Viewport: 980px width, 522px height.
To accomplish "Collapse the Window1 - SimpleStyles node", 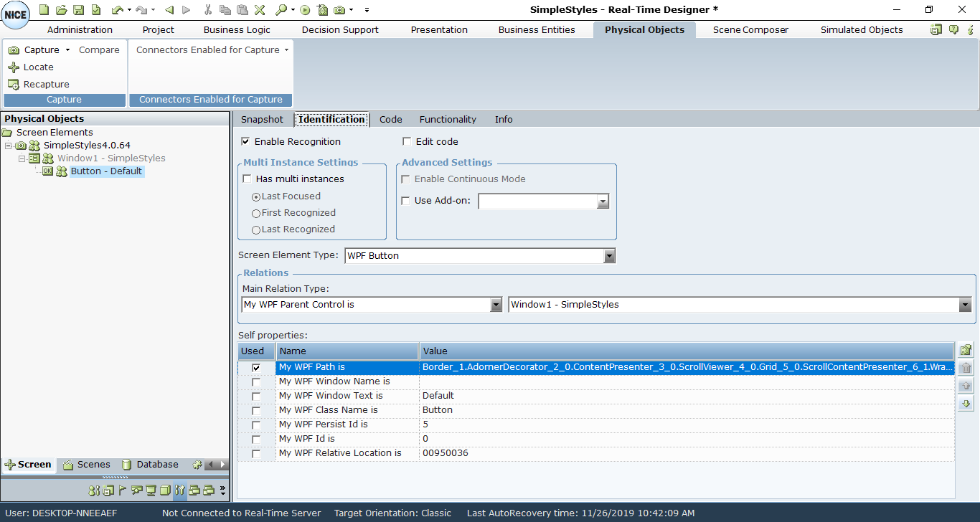I will (22, 158).
